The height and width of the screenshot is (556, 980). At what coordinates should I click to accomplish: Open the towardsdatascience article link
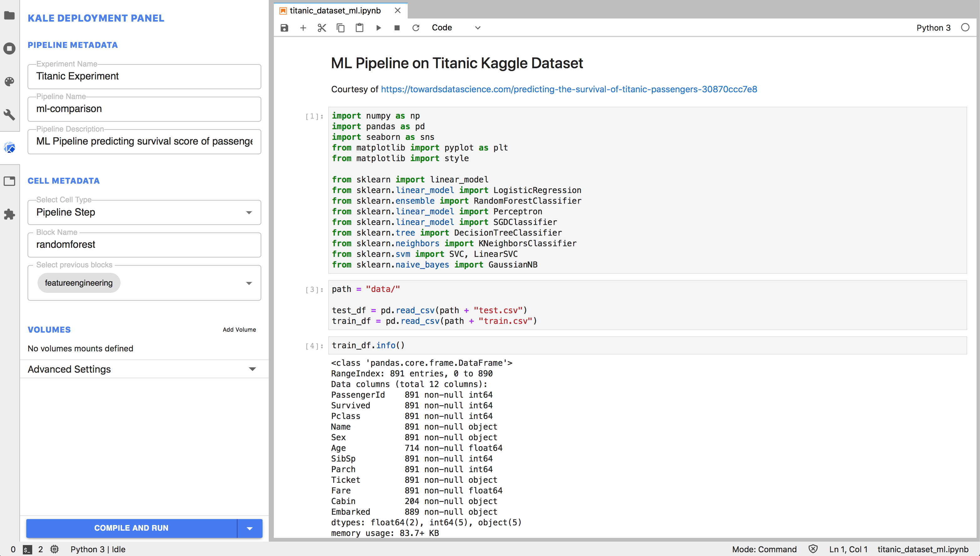tap(569, 89)
